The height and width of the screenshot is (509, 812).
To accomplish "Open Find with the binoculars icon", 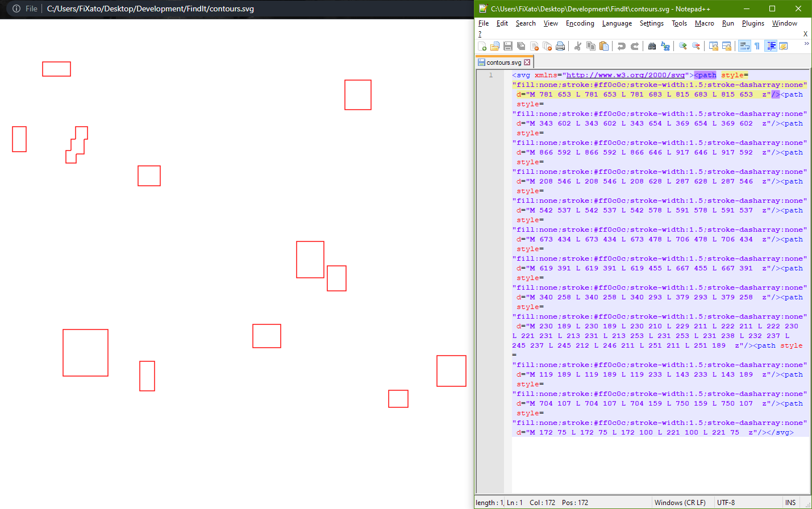I will [x=652, y=47].
